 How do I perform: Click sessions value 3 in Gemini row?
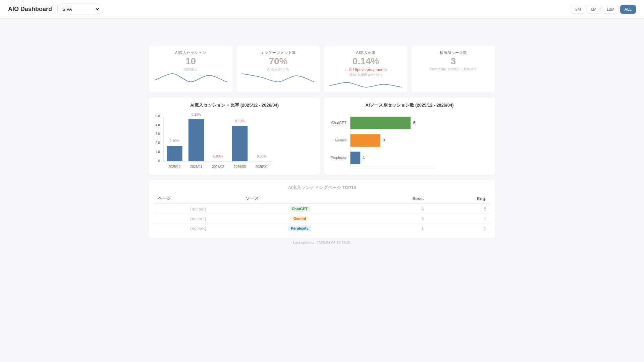(x=423, y=219)
